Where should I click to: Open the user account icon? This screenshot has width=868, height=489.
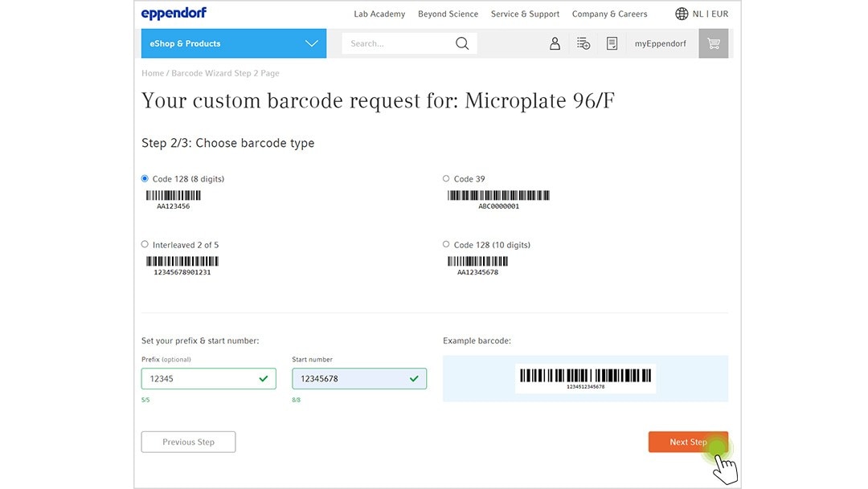(x=555, y=43)
